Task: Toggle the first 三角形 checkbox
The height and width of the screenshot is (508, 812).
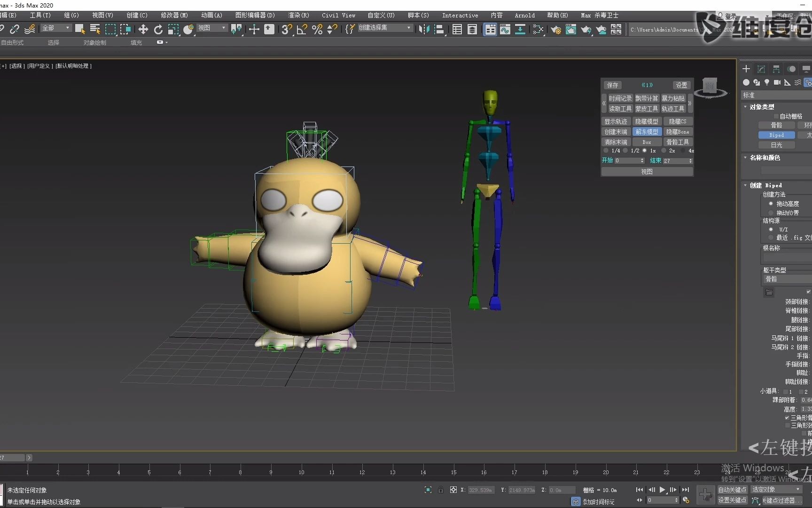Action: 787,418
